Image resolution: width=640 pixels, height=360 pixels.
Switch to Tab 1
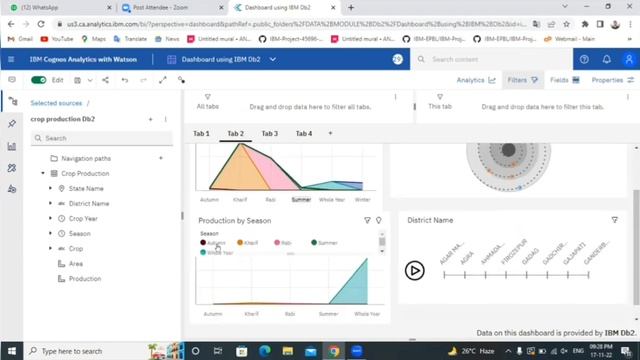[x=201, y=133]
